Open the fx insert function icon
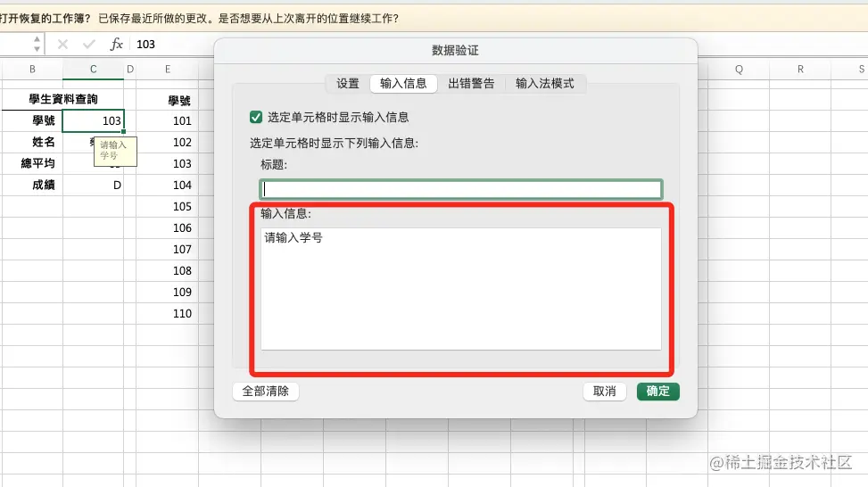Screen dimensions: 868x487 [x=116, y=45]
